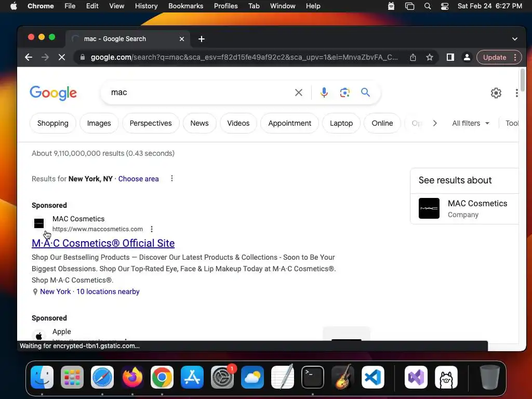This screenshot has height=399, width=532.
Task: Open the Chrome File menu
Action: [x=70, y=6]
